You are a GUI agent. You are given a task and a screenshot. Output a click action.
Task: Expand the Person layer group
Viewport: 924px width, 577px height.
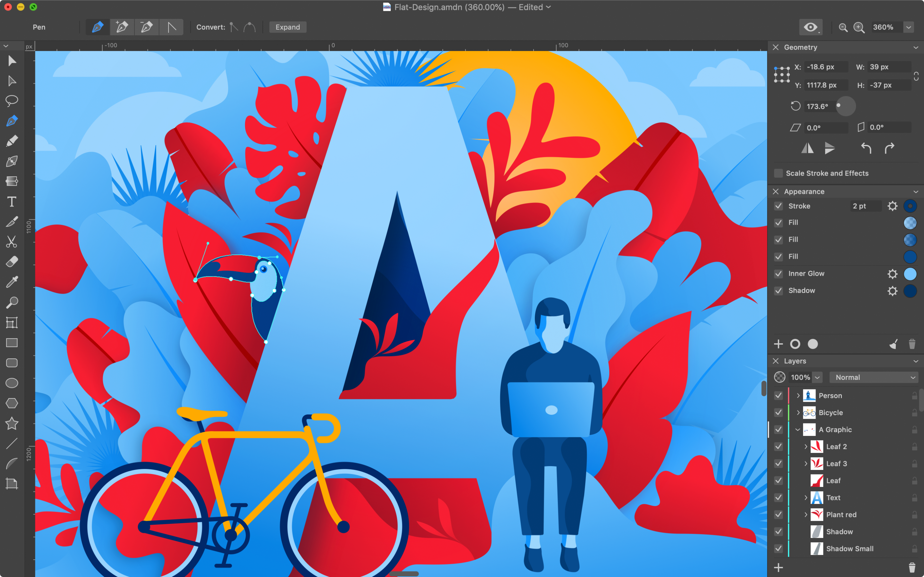[798, 396]
